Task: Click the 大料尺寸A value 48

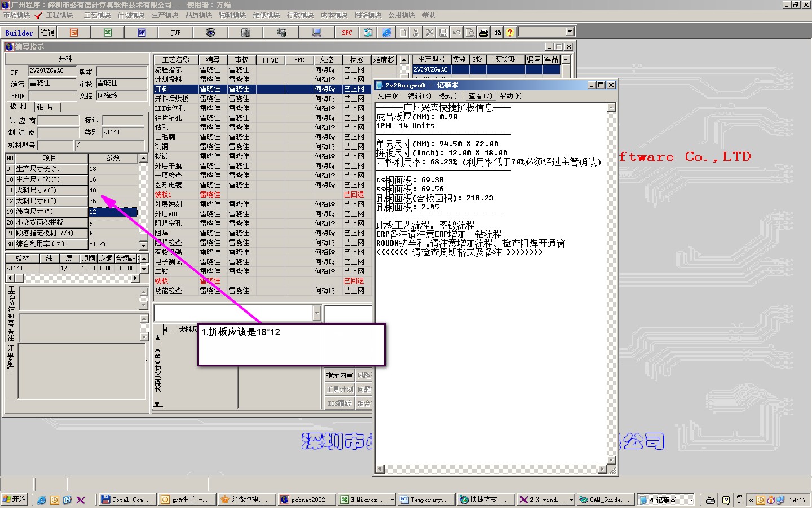Action: pos(113,190)
